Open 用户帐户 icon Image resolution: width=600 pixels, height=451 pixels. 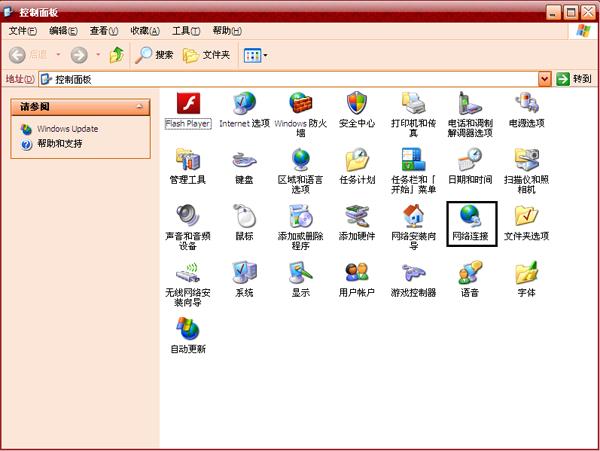357,274
